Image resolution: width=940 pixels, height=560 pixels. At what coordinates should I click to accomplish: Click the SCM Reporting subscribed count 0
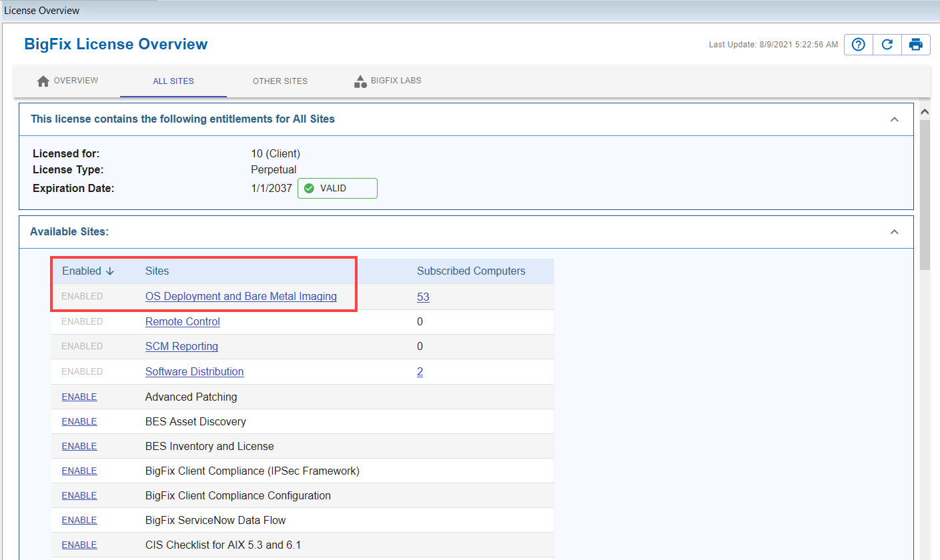pos(420,347)
